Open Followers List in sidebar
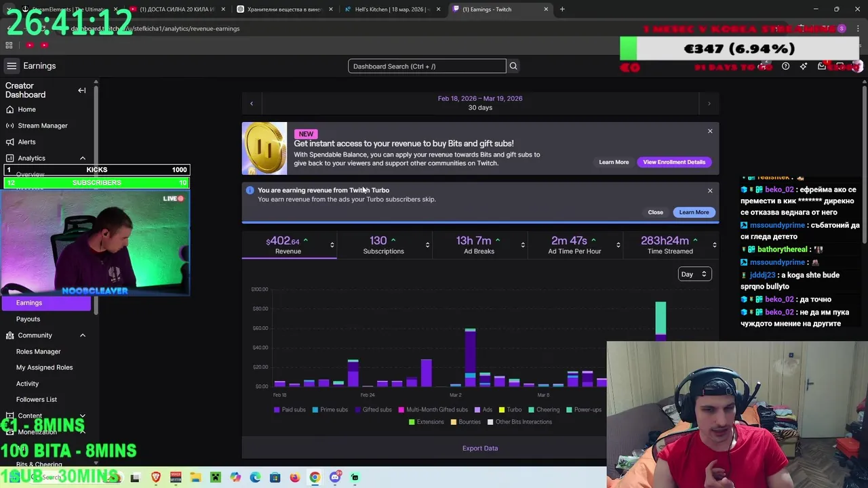Screen dimensions: 868x488 pyautogui.click(x=37, y=399)
